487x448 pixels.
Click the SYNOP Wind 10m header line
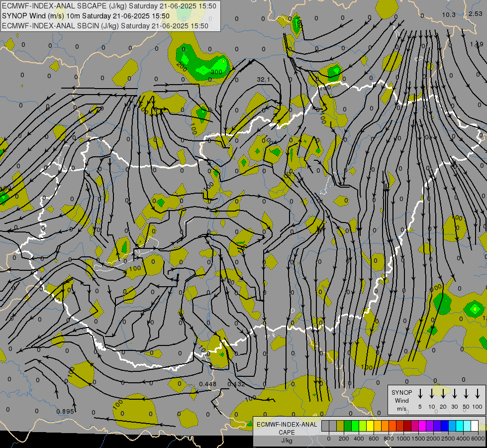[x=86, y=16]
